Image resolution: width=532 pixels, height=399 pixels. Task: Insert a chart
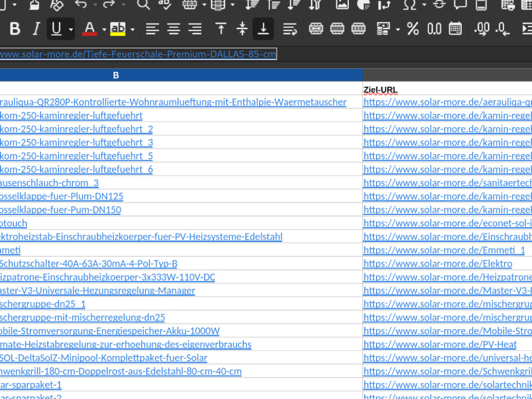coord(363,5)
